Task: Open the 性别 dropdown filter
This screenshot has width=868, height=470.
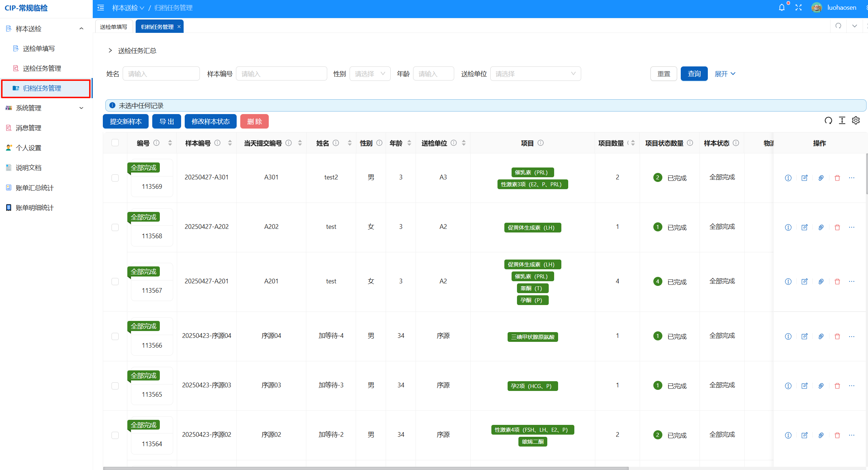Action: point(370,74)
